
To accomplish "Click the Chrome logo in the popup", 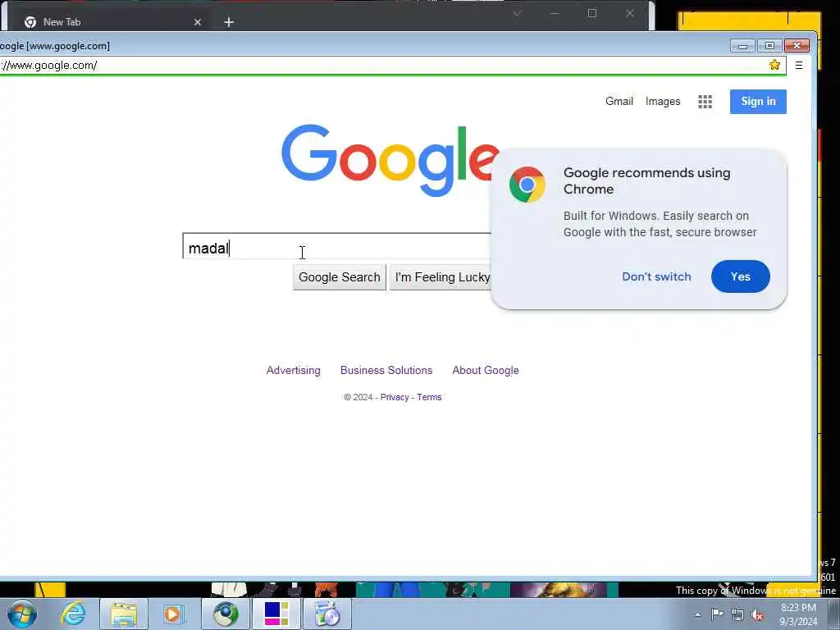I will click(527, 185).
